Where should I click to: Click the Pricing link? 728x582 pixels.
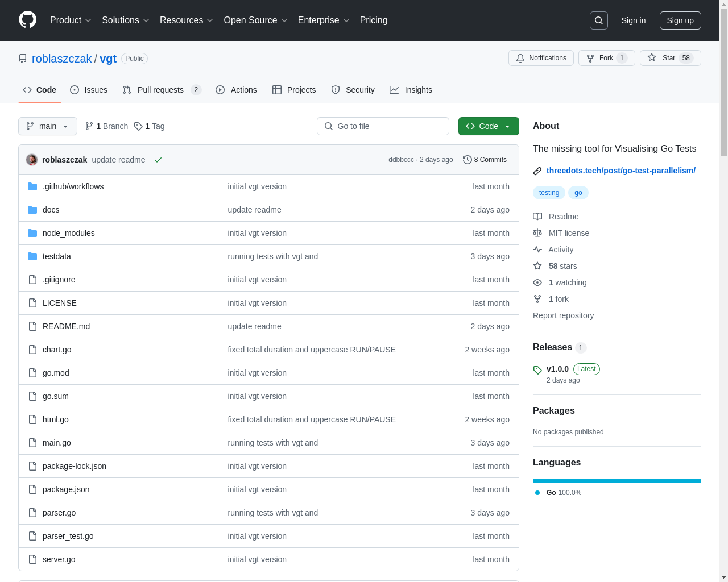pyautogui.click(x=374, y=20)
